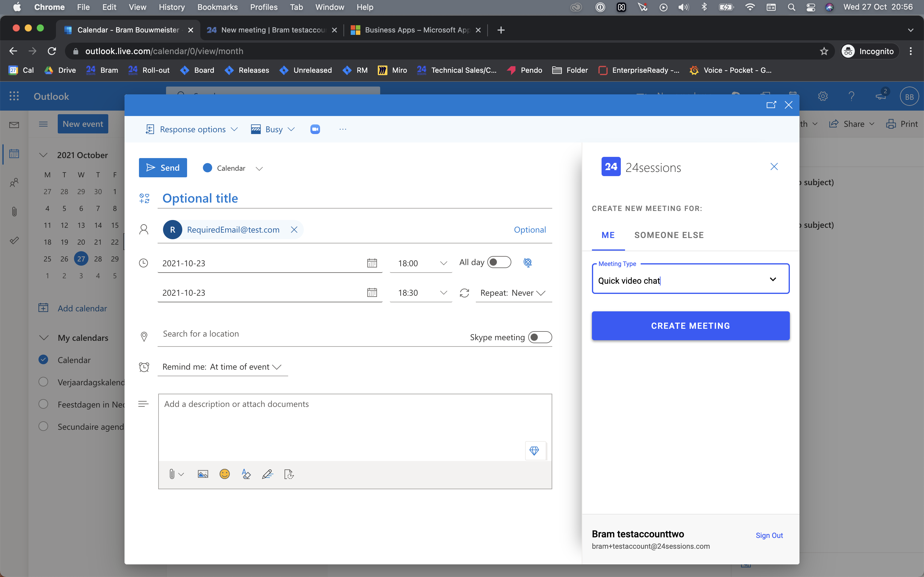This screenshot has width=924, height=577.
Task: Open the Bookmarks menu in menu bar
Action: [217, 7]
